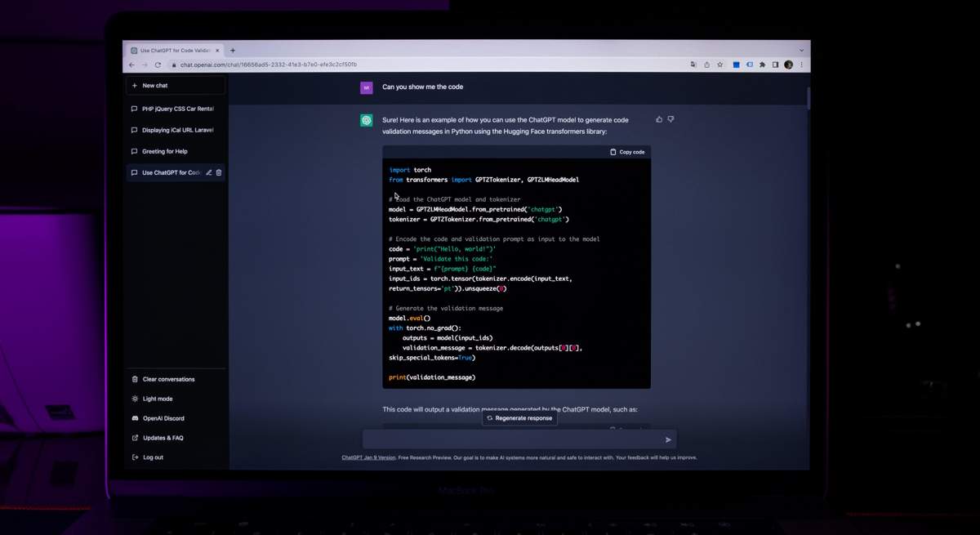This screenshot has width=980, height=535.
Task: Copy the code block with Copy code
Action: tap(627, 152)
